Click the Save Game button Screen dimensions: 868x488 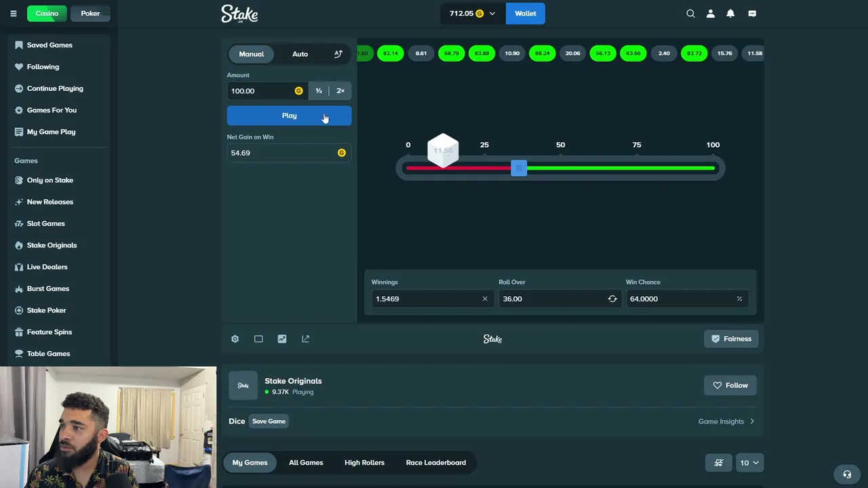[x=269, y=422]
